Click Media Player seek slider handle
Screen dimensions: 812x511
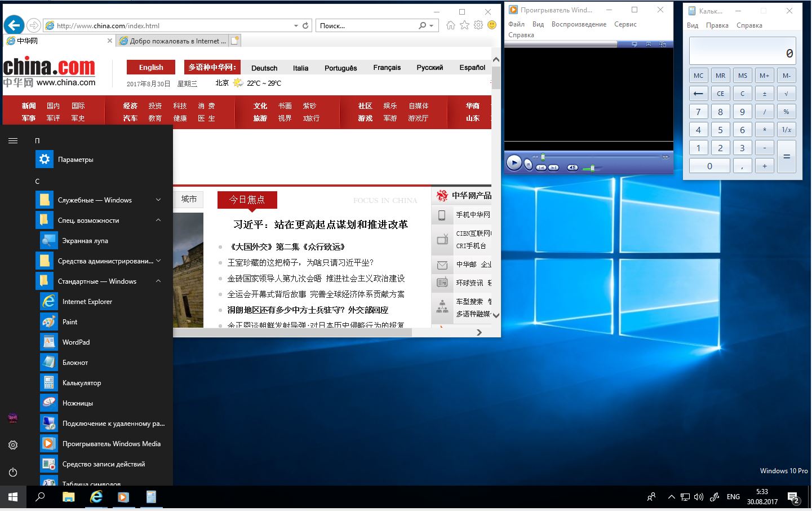(543, 157)
